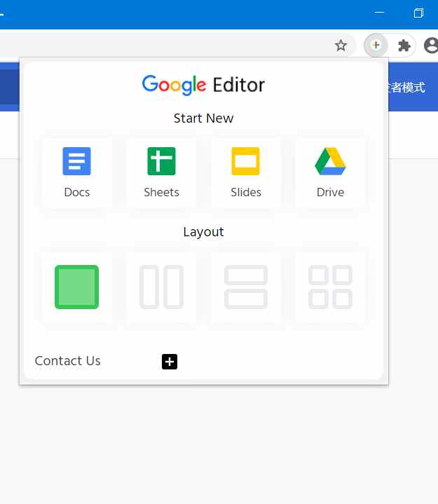Restore down the browser window
Image resolution: width=438 pixels, height=504 pixels.
click(418, 13)
